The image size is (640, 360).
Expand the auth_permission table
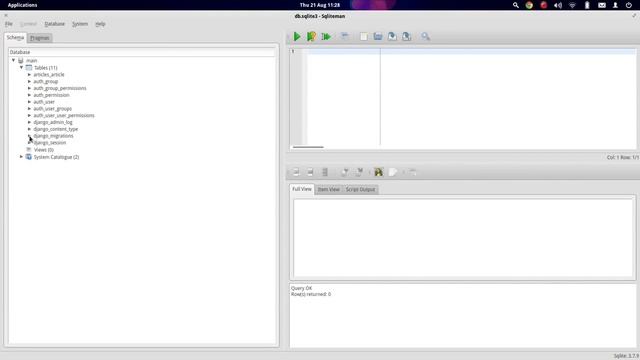coord(29,95)
